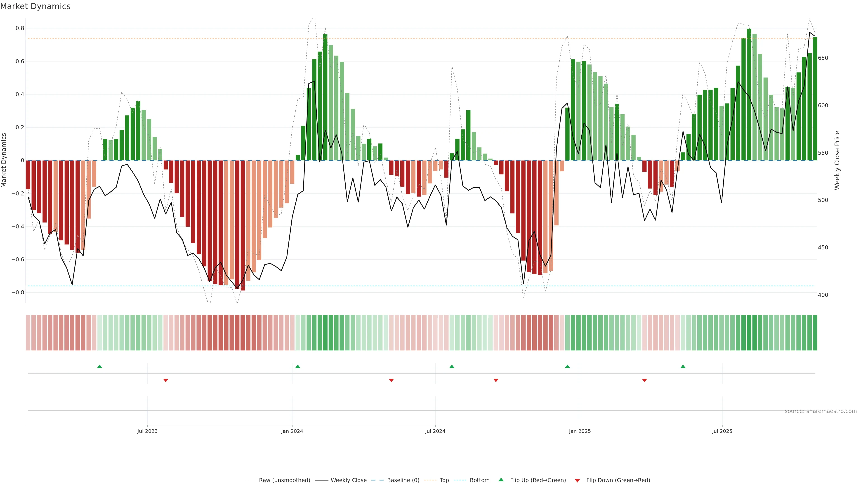Click the flip-down triangle before Jul 2024
Viewport: 868px width, 488px height.
pyautogui.click(x=391, y=380)
